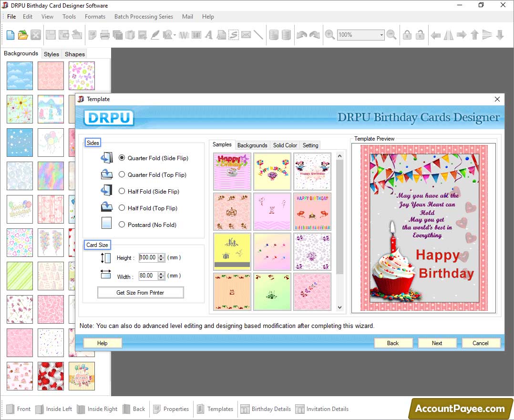Click the New document icon in toolbar
514x420 pixels.
click(x=10, y=35)
